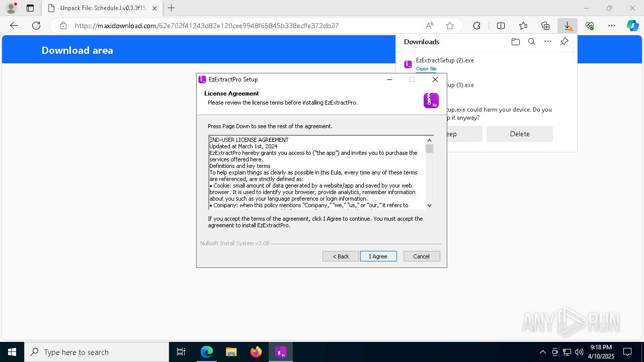644x362 pixels.
Task: Click inside the license agreement text box
Action: pos(317,172)
